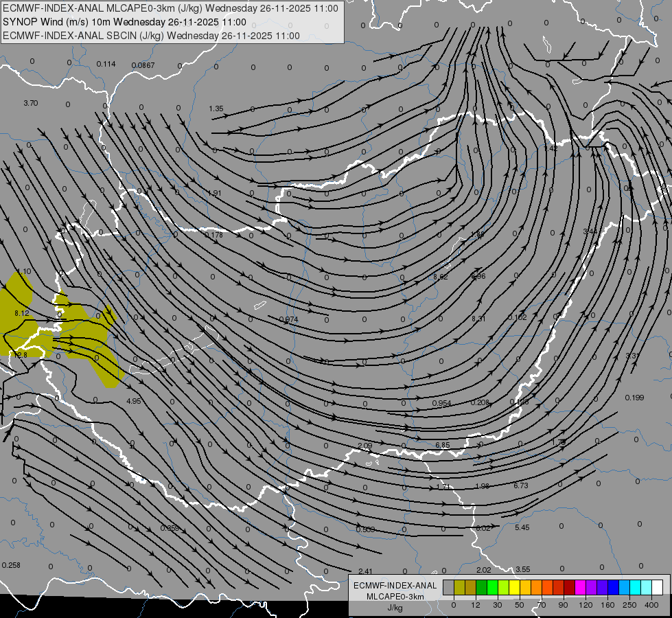Click the map value 6.02
Screen dimensions: 672x618
click(483, 528)
